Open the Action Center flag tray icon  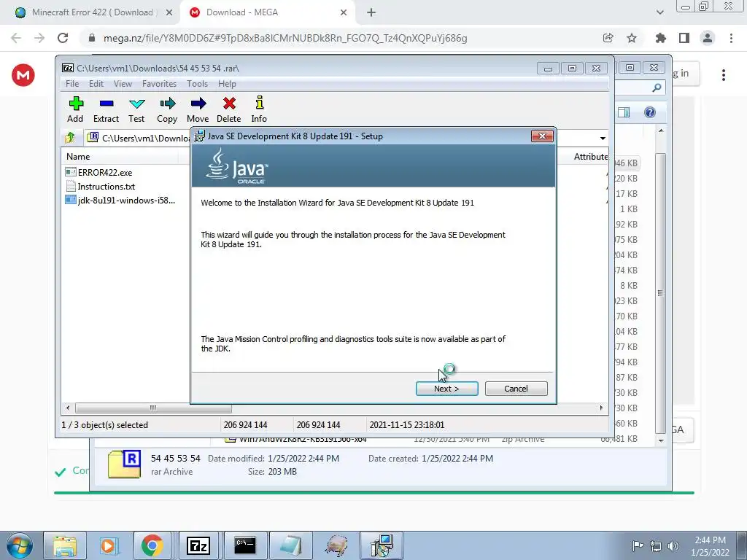638,546
